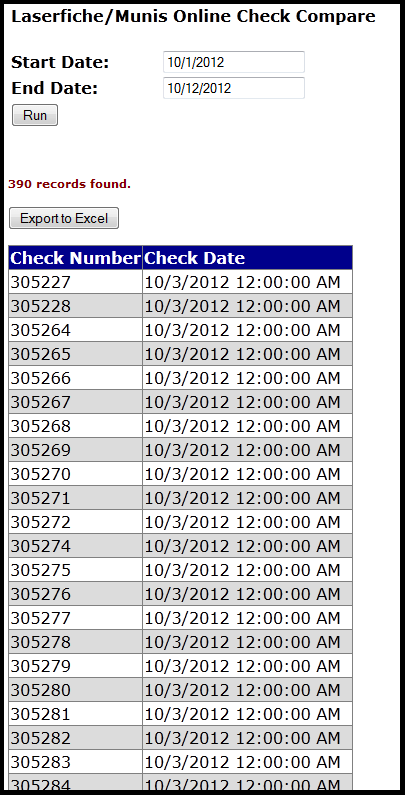Select check number 305277 cell

click(x=76, y=618)
